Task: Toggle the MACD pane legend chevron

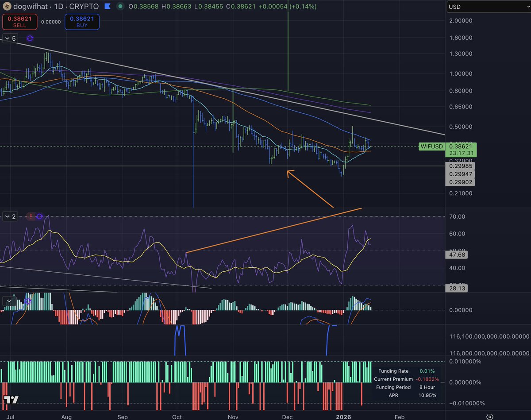Action: (8, 301)
